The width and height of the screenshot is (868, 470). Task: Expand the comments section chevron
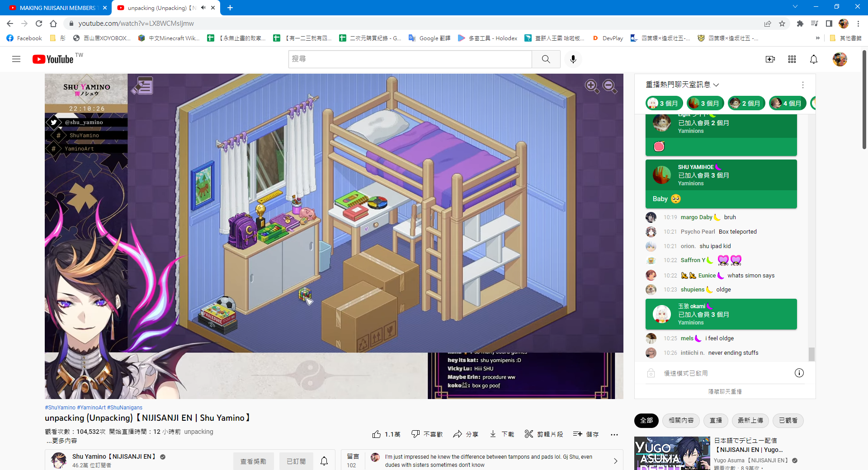click(x=615, y=461)
